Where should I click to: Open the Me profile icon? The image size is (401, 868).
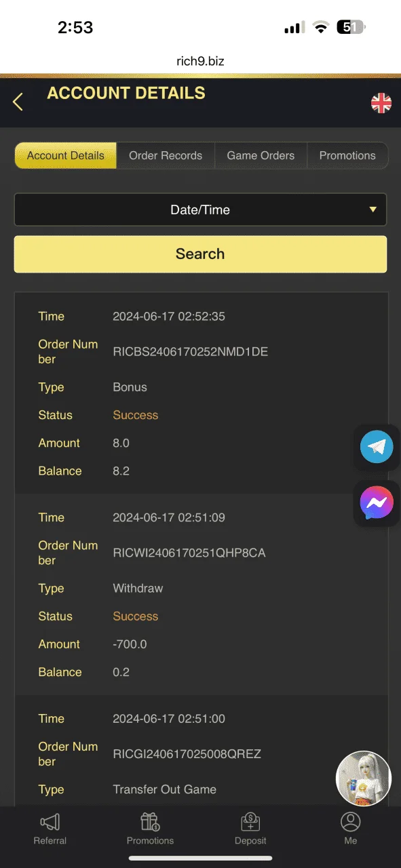pos(351,822)
